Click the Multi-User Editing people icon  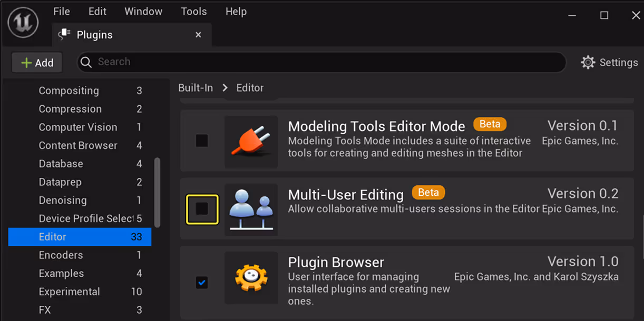click(251, 209)
